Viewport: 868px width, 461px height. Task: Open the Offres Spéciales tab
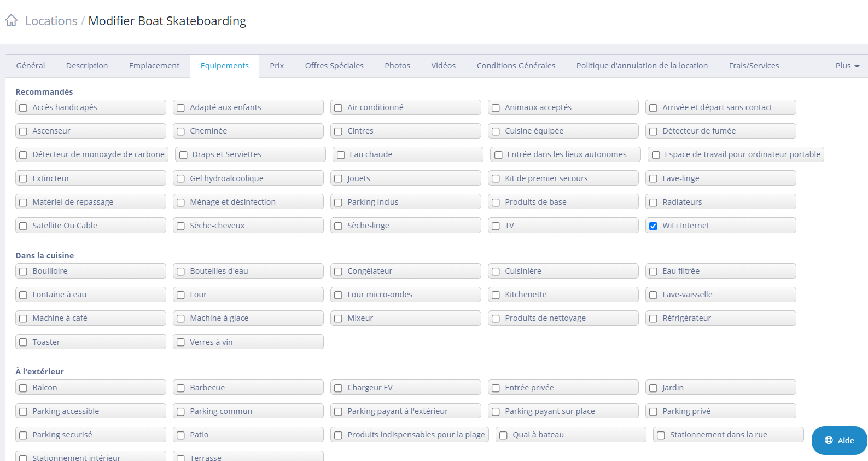pyautogui.click(x=334, y=66)
